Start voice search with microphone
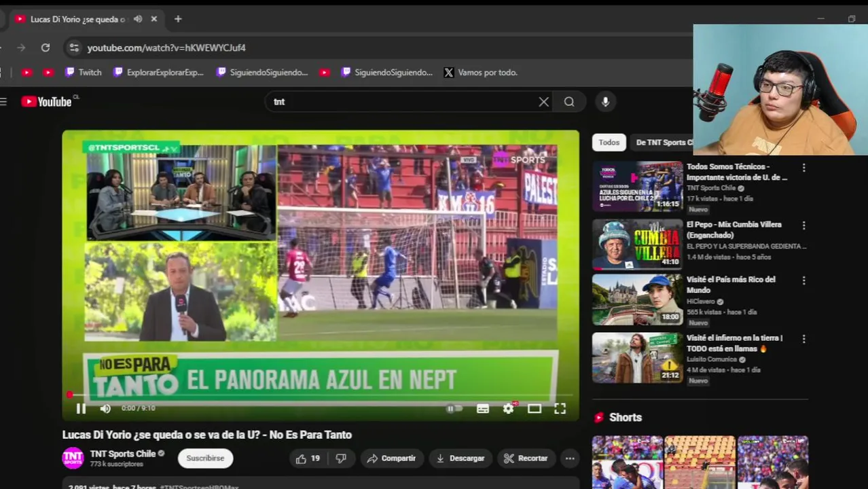 605,102
